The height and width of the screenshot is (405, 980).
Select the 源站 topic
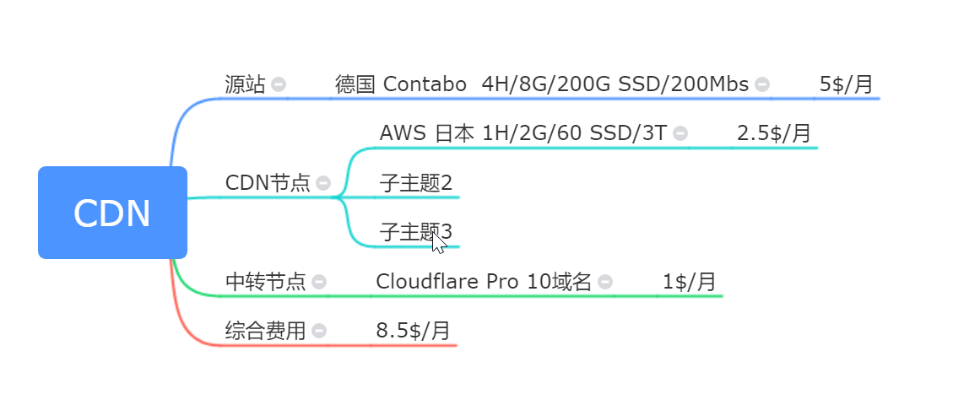coord(245,84)
